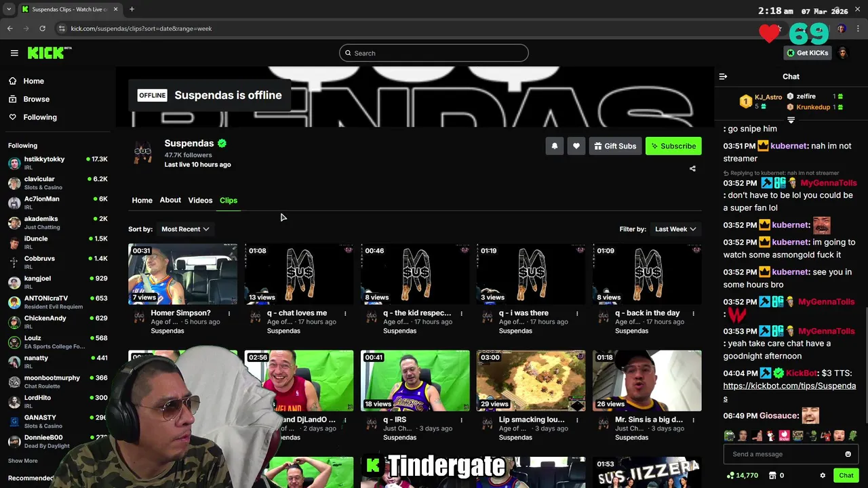
Task: Open options for q - the kid respec... clip
Action: (x=461, y=313)
